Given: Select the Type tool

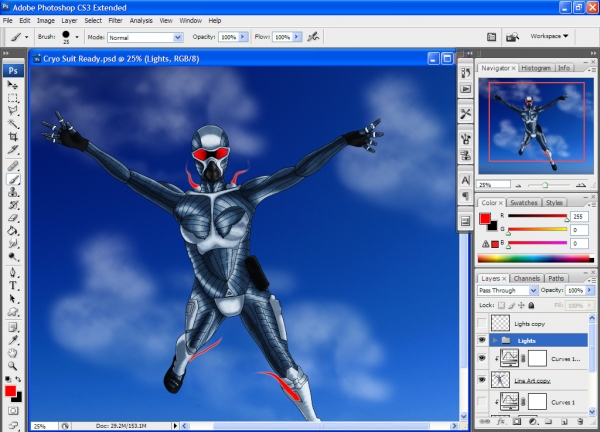Looking at the screenshot, I should click(x=13, y=285).
